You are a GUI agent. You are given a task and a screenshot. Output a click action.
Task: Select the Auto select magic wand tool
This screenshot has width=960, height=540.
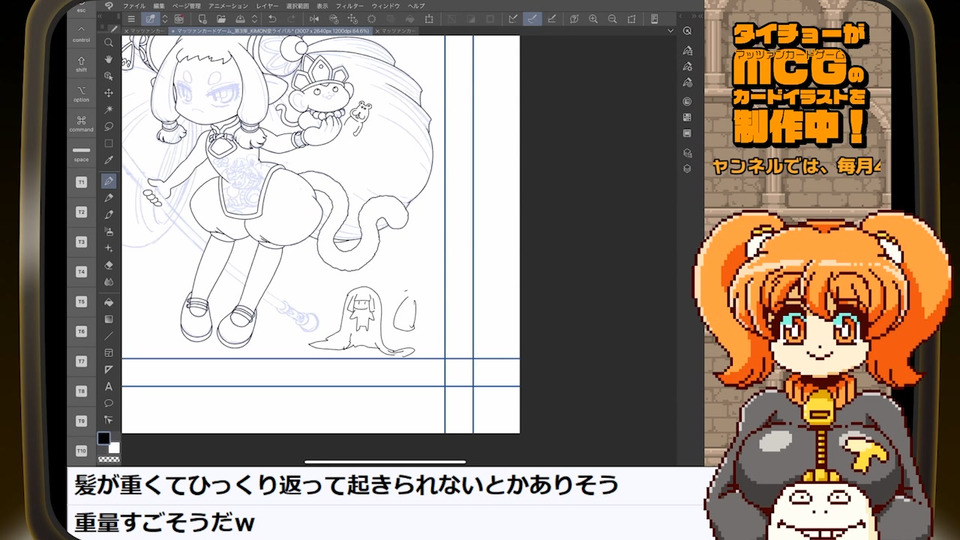108,110
